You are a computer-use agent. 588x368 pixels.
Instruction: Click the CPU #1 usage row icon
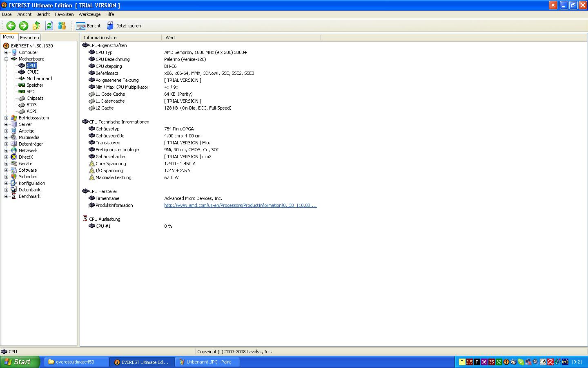point(92,226)
